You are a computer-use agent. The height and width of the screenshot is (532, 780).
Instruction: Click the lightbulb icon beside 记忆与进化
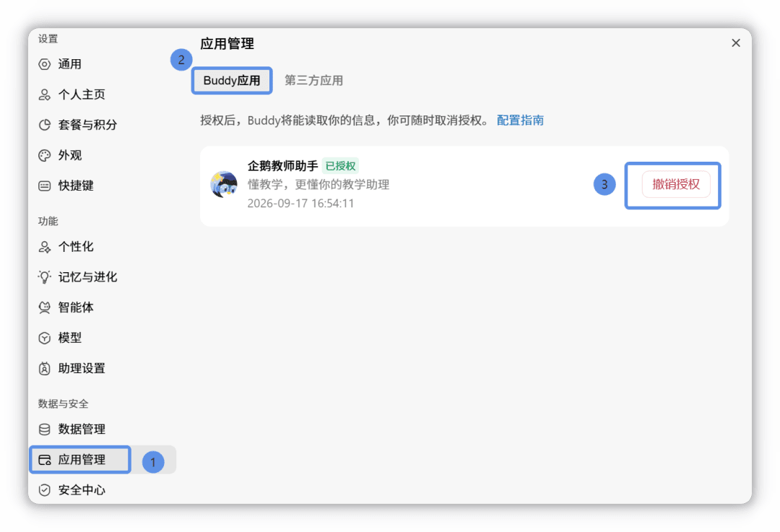coord(44,277)
